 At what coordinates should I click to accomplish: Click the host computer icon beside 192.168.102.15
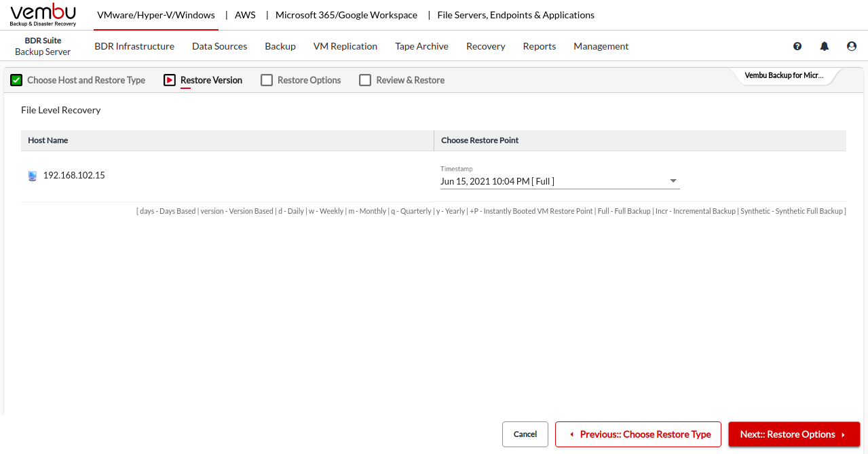(33, 176)
